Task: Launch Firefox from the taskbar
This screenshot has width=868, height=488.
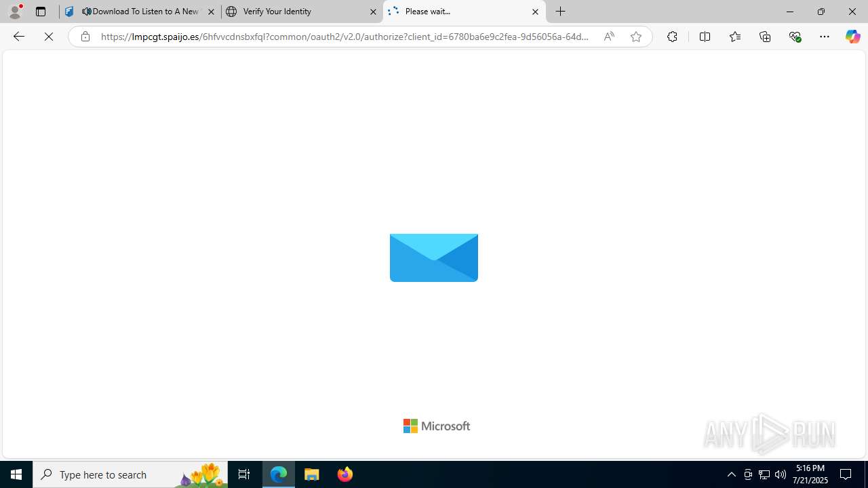Action: (x=344, y=474)
